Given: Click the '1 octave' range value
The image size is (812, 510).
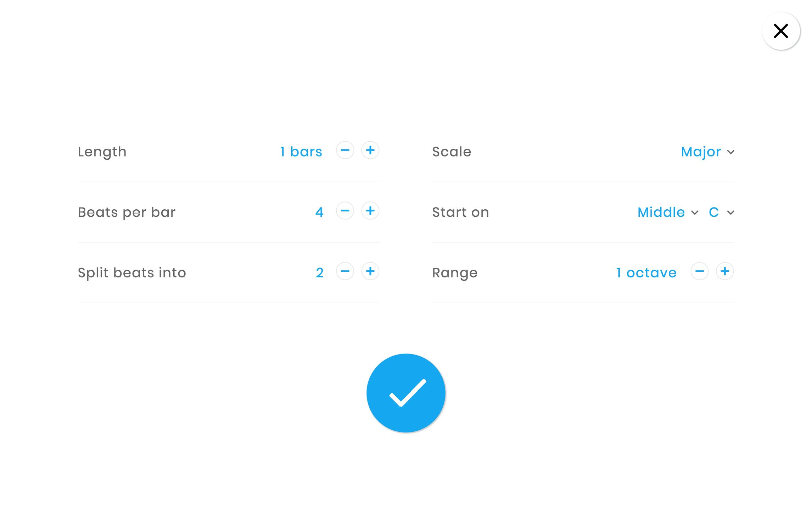Looking at the screenshot, I should (x=646, y=273).
